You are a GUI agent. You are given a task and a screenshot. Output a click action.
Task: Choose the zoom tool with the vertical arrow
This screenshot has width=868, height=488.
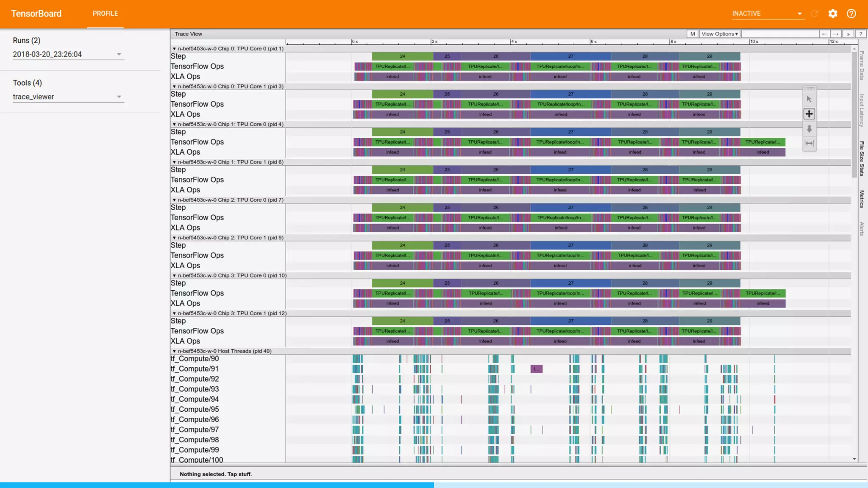point(809,129)
